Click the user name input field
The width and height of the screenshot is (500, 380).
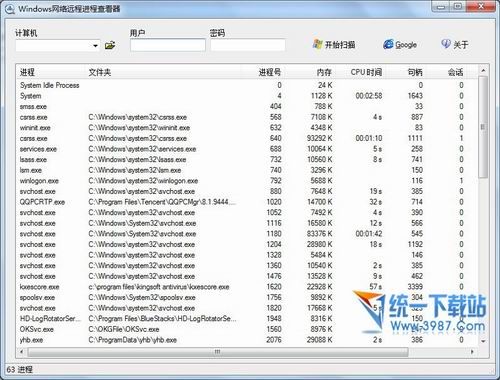click(x=168, y=45)
